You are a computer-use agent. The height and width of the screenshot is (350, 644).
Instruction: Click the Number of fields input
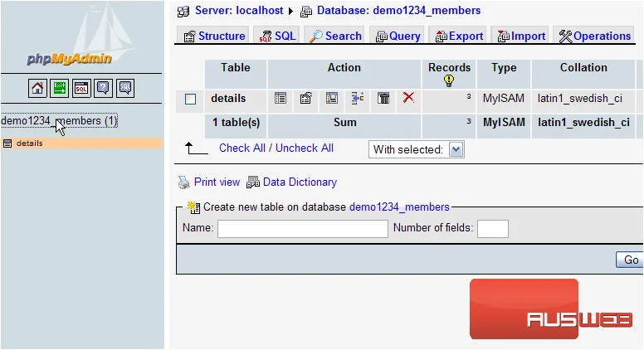click(x=493, y=229)
